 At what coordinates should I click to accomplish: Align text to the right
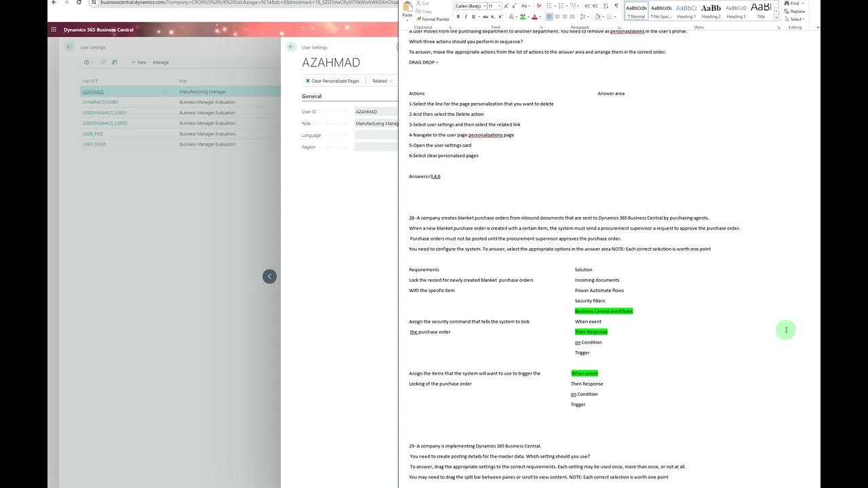click(x=565, y=17)
